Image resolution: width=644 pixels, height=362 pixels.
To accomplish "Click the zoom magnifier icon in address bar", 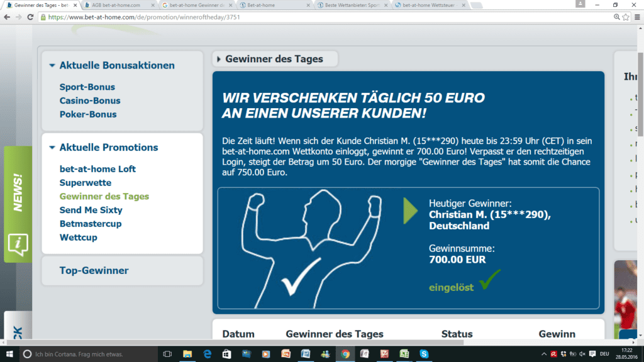I will tap(616, 17).
